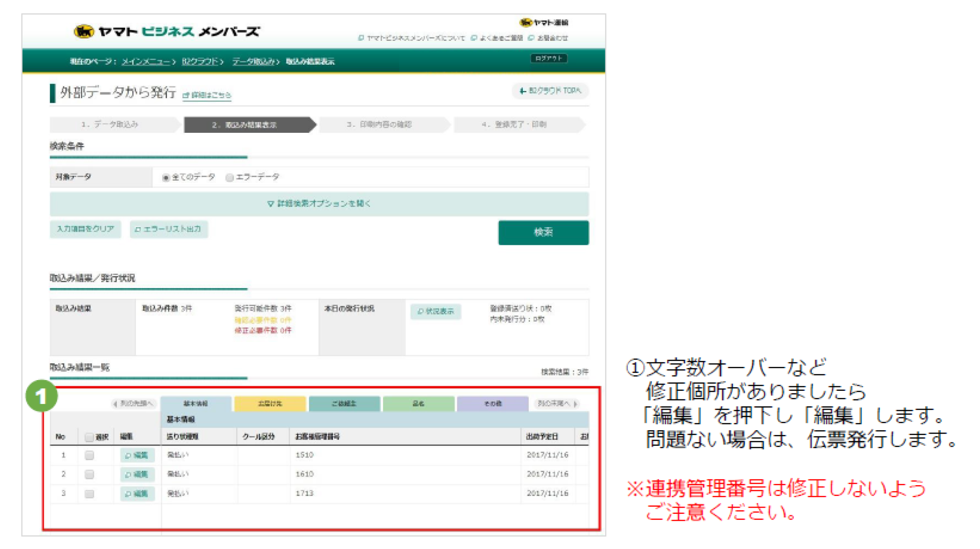
Task: Open 状況表示 status display
Action: tap(435, 312)
